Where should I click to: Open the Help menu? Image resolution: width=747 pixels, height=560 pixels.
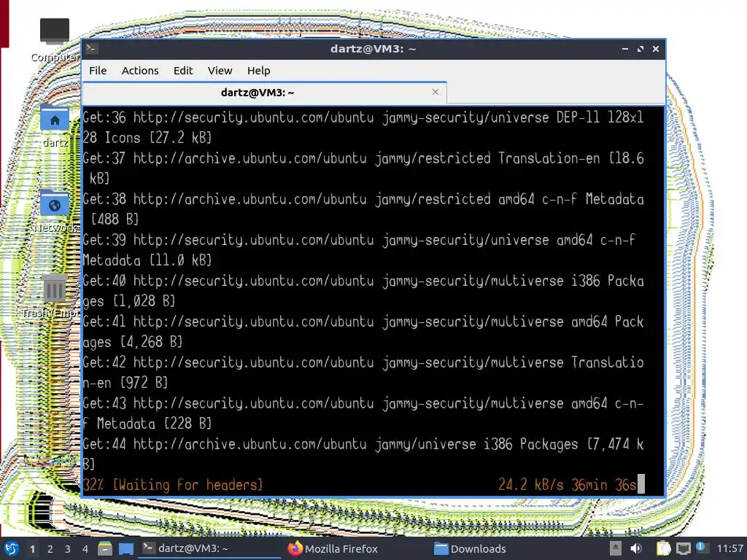tap(259, 71)
